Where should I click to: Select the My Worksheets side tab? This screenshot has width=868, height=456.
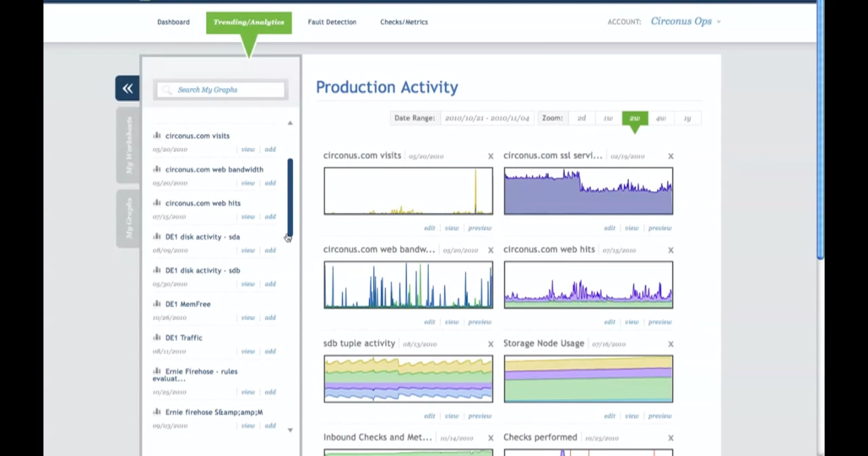128,145
